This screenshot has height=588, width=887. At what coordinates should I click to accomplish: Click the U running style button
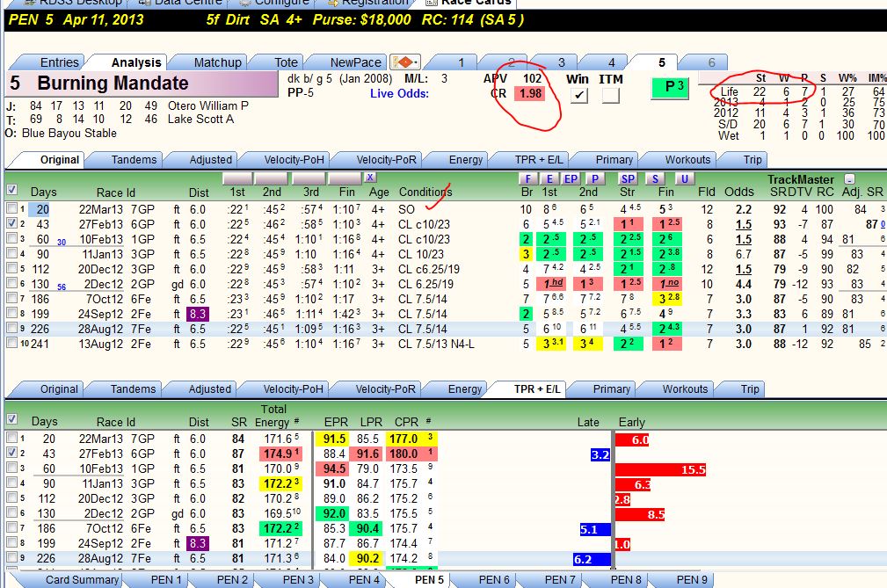click(x=684, y=178)
